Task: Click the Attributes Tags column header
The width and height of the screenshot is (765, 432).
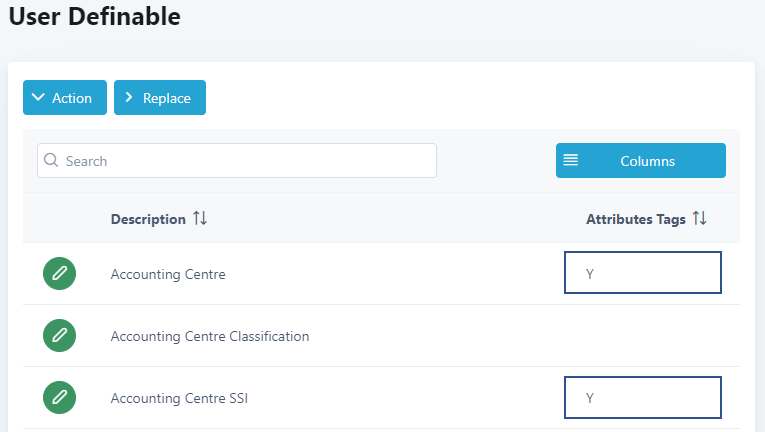Action: tap(636, 219)
